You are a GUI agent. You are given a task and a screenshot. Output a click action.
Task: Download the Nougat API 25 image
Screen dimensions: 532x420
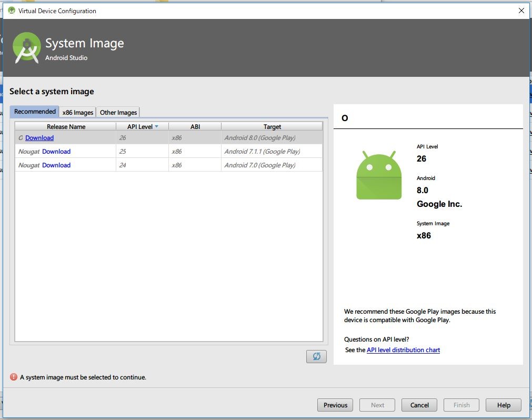(56, 151)
